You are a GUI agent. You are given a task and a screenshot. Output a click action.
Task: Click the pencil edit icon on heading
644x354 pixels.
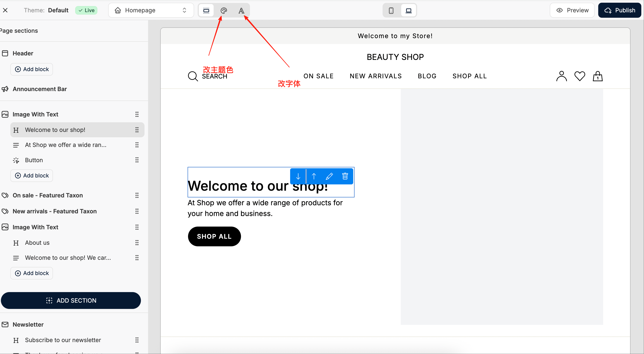tap(329, 176)
